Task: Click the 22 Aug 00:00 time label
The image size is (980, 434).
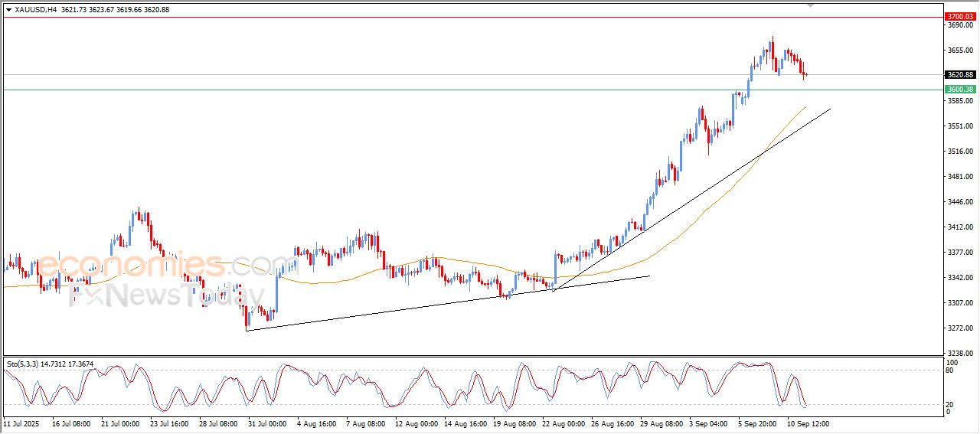Action: point(563,423)
